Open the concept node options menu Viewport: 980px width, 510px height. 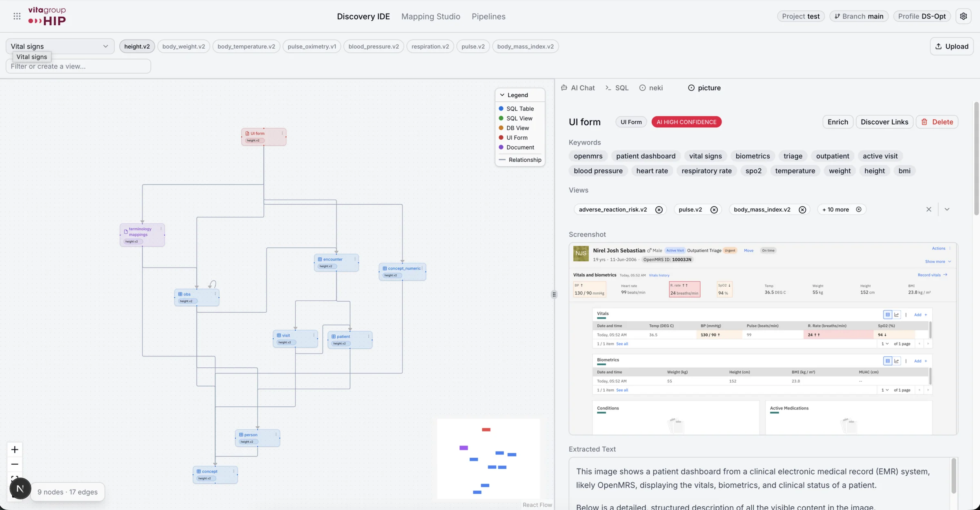(234, 471)
